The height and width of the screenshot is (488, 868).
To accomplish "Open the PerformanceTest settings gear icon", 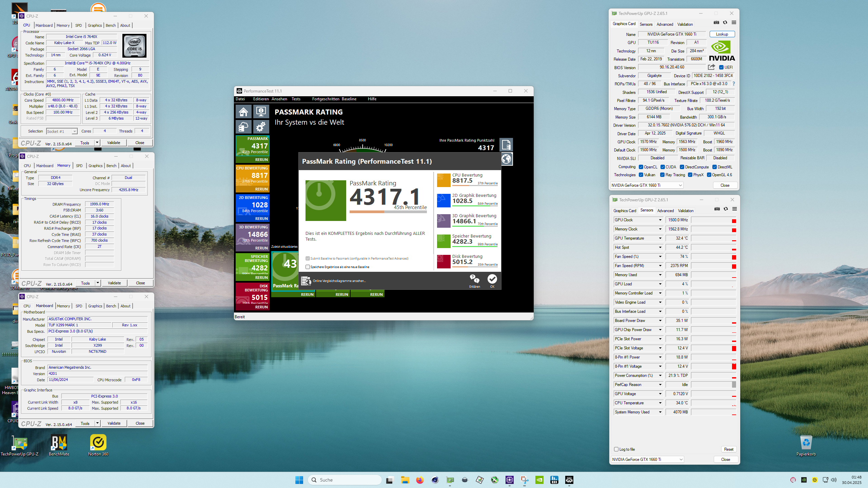I will [x=261, y=127].
